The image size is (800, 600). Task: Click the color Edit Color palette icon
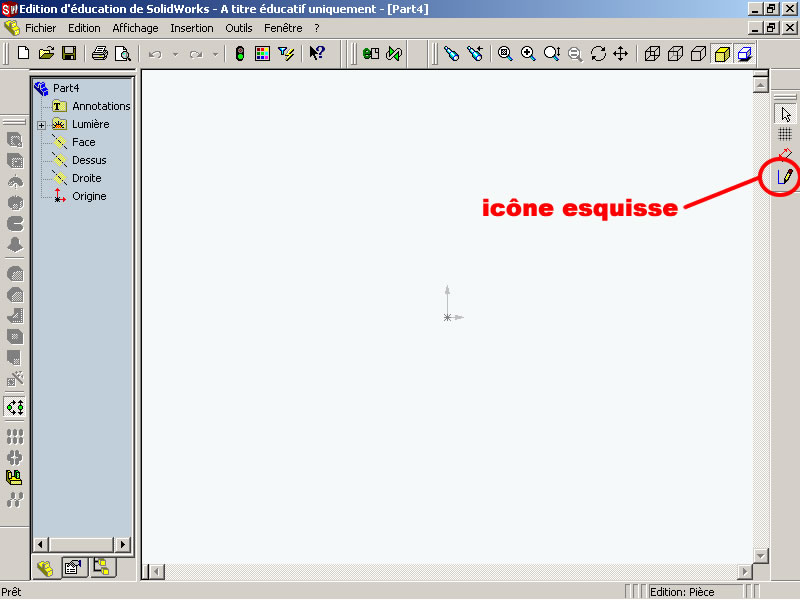click(x=262, y=53)
